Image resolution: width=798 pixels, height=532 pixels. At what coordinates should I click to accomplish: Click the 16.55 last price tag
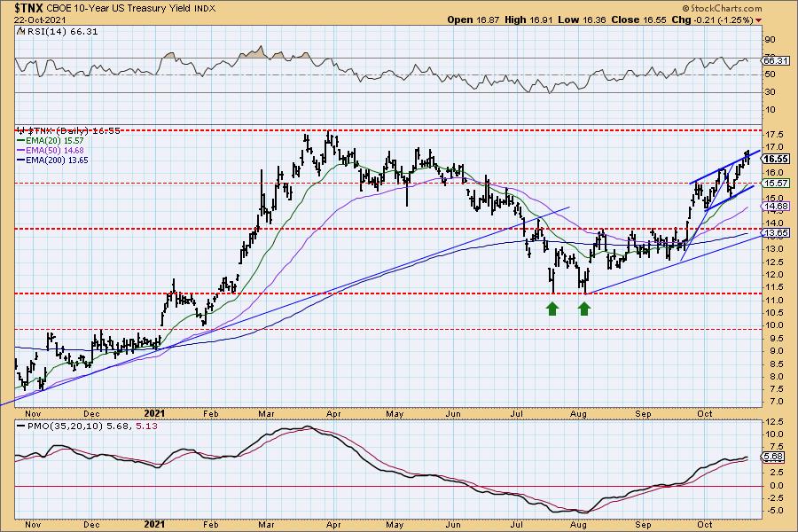[776, 159]
